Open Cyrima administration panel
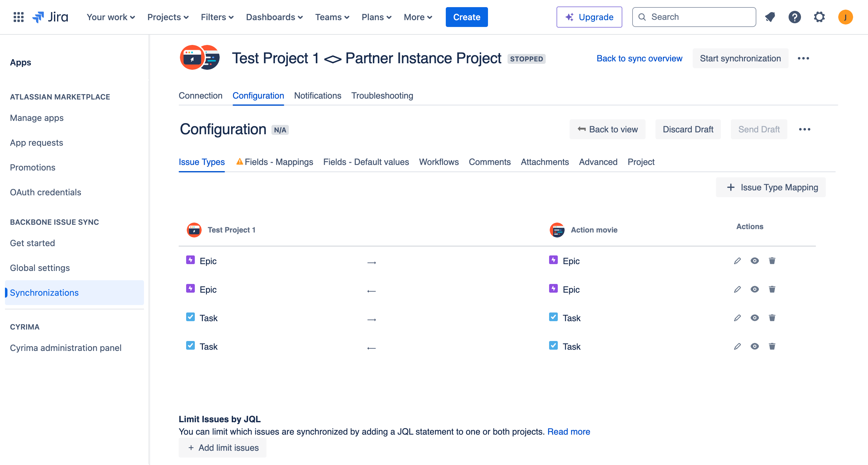868x465 pixels. tap(66, 348)
